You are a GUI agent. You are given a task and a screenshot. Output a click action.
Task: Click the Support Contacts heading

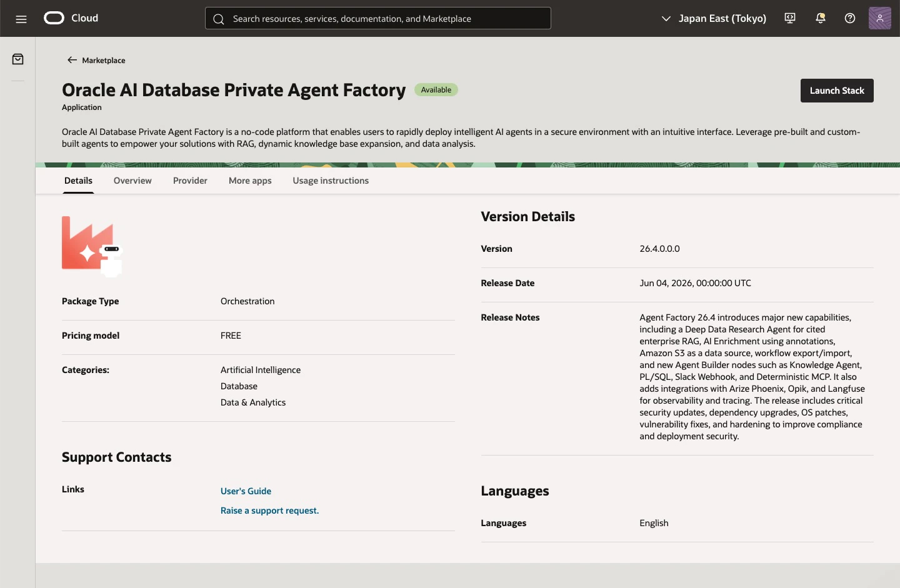(x=116, y=457)
